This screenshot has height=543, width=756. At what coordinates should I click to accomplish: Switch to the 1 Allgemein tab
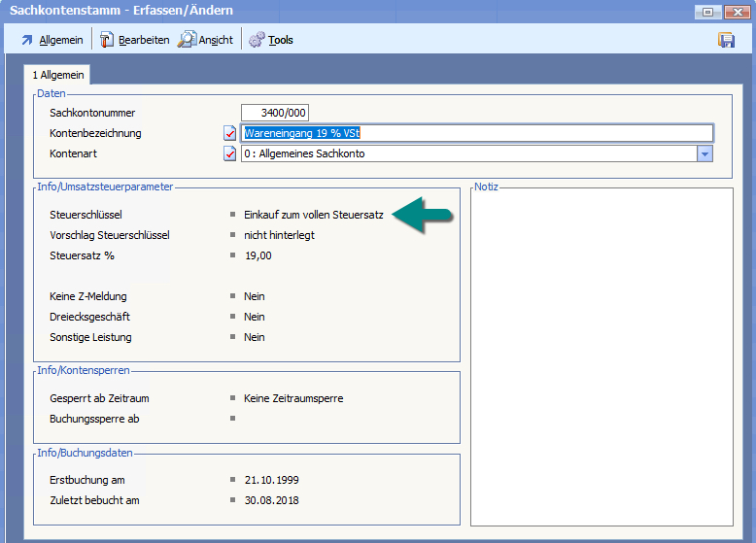tap(58, 75)
